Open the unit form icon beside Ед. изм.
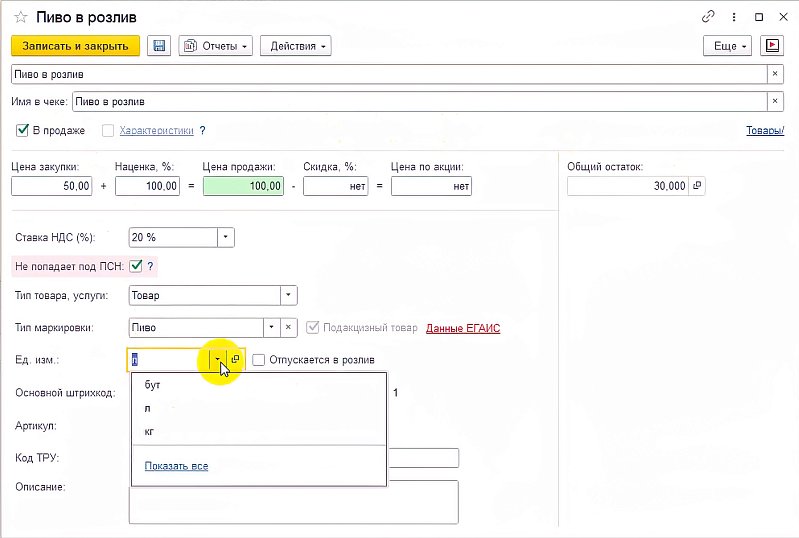Viewport: 799px width, 538px height. pos(235,360)
